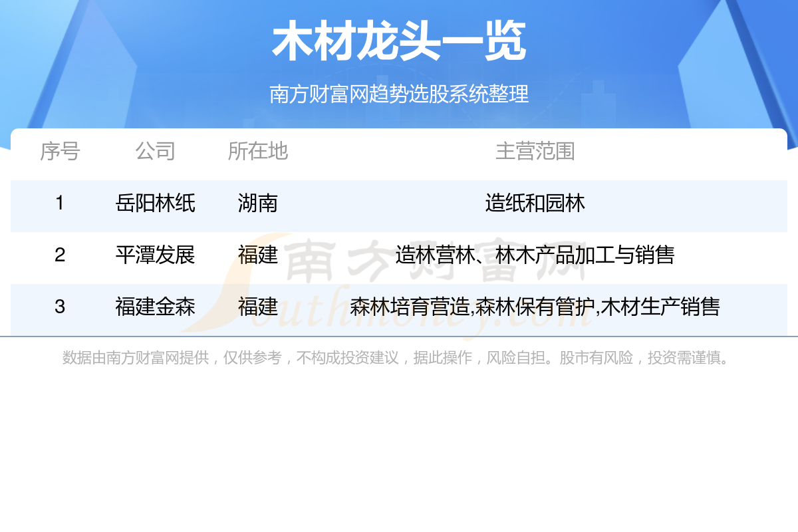
Task: Select the 所在地 column header
Action: (258, 151)
